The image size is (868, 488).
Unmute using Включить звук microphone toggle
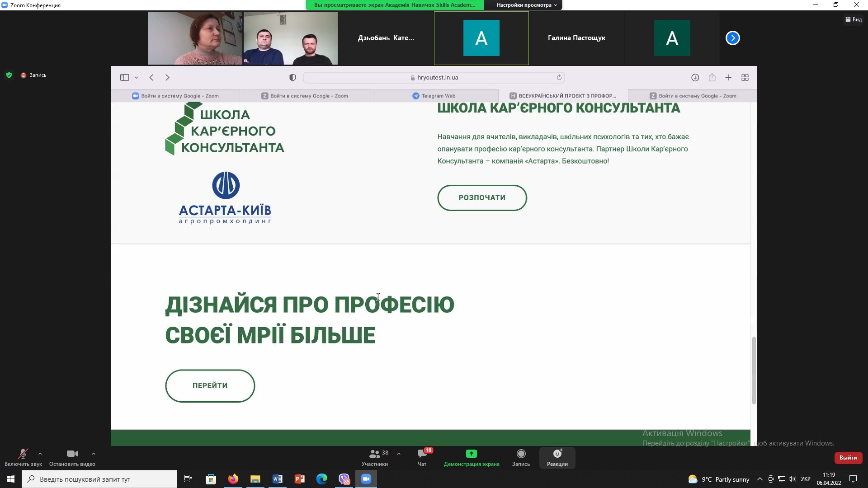coord(23,454)
